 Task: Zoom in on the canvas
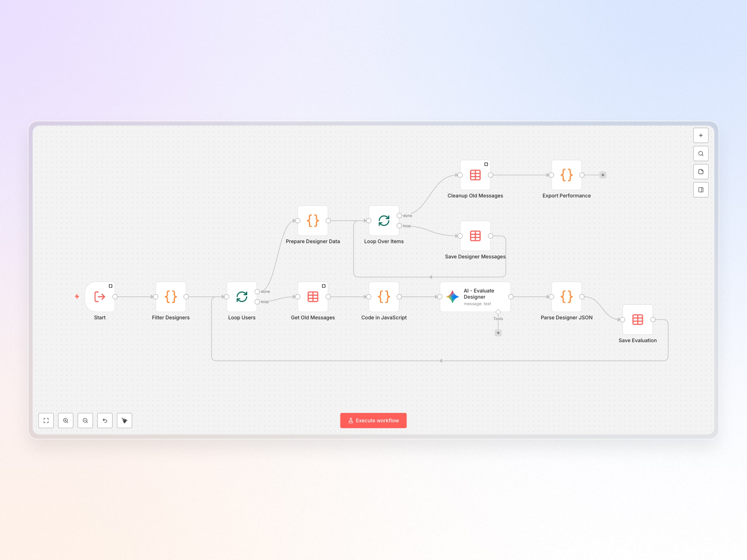66,421
